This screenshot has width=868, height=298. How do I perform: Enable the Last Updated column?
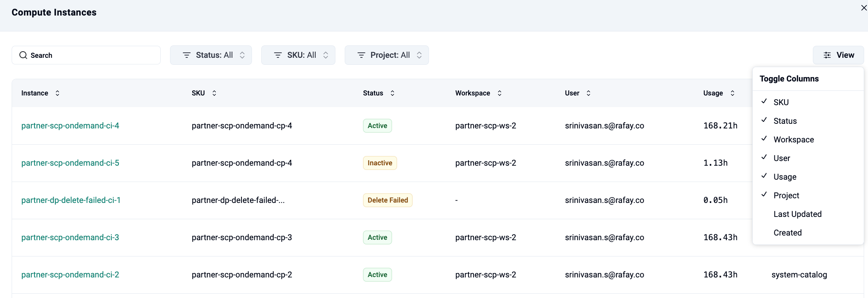coord(797,214)
